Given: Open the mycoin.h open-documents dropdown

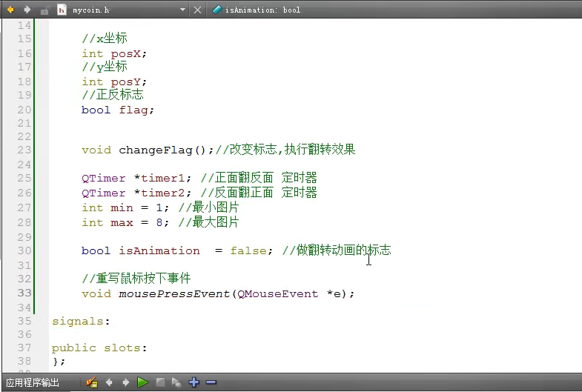Looking at the screenshot, I should 182,10.
